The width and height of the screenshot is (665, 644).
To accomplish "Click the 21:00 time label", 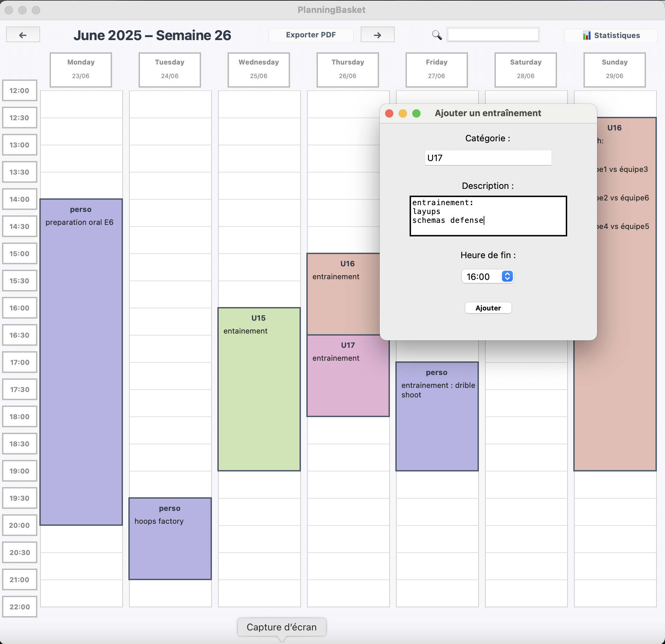I will click(x=20, y=579).
